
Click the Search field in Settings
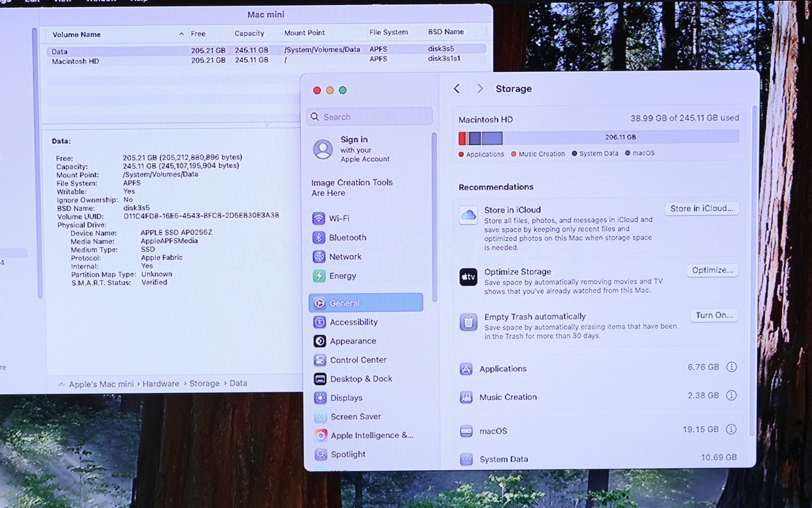(370, 117)
